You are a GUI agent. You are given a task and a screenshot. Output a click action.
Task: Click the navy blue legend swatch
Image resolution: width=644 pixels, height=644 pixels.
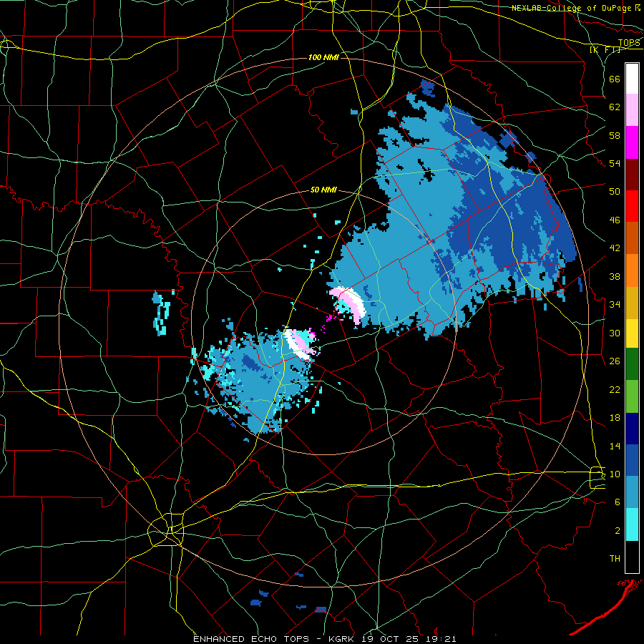(x=632, y=429)
